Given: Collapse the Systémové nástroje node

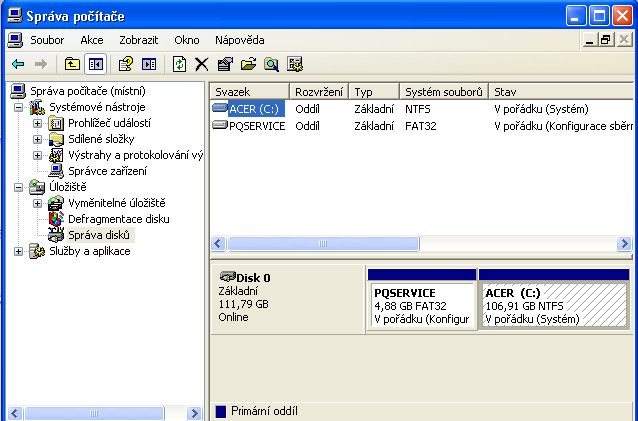Looking at the screenshot, I should point(18,107).
